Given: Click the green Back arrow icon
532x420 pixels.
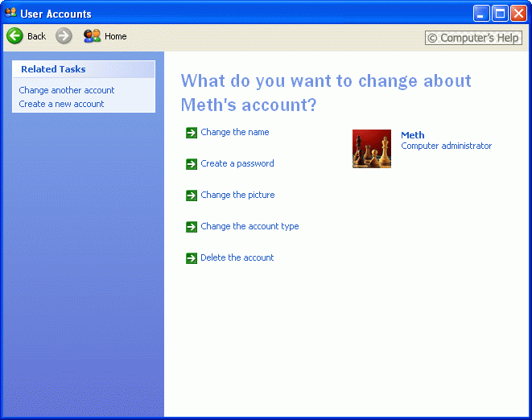Looking at the screenshot, I should coord(14,36).
